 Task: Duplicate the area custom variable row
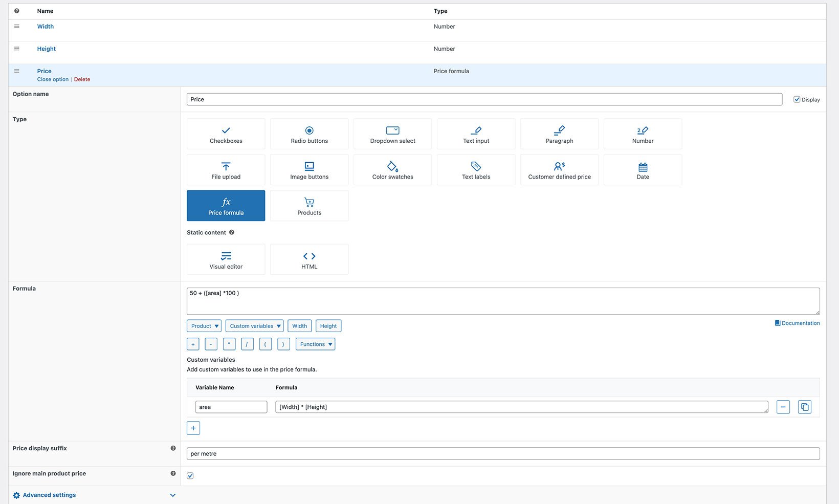click(804, 407)
